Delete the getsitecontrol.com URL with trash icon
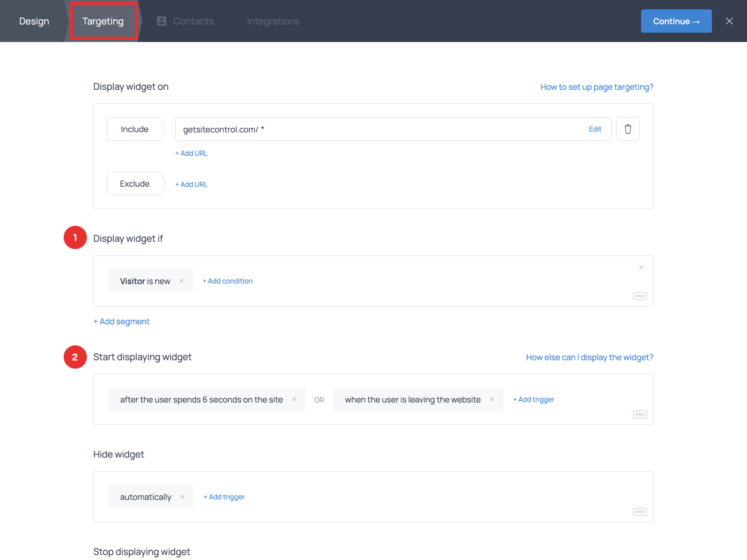 tap(628, 129)
